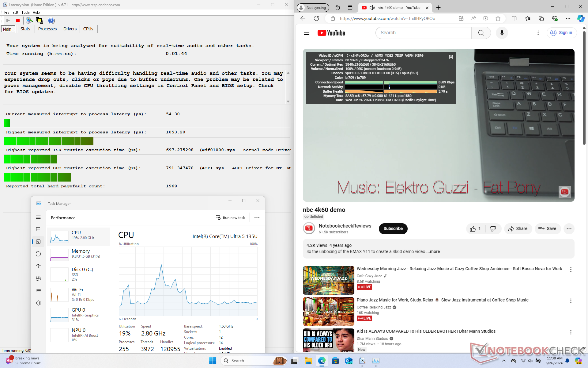This screenshot has width=588, height=368.
Task: Toggle Edge Not syncing profile button
Action: coord(313,8)
